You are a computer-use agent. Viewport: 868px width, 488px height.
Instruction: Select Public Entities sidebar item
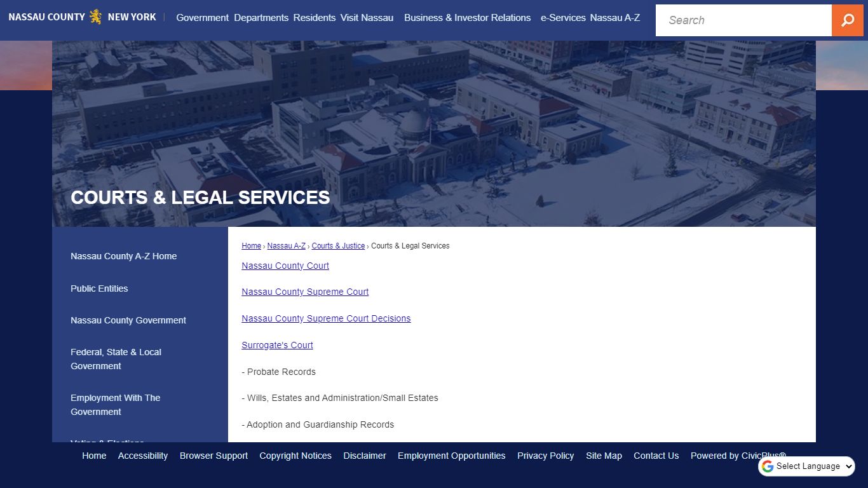click(140, 288)
